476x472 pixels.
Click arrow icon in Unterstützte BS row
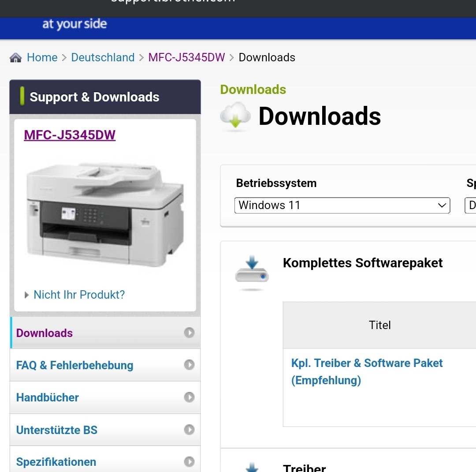point(189,430)
